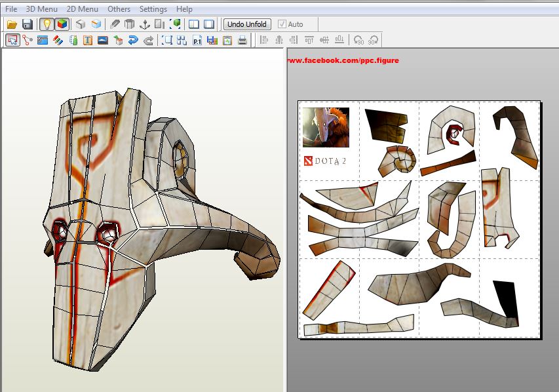Screen dimensions: 559x392
Task: Click the anchor-shaped toolbar icon
Action: [x=145, y=24]
